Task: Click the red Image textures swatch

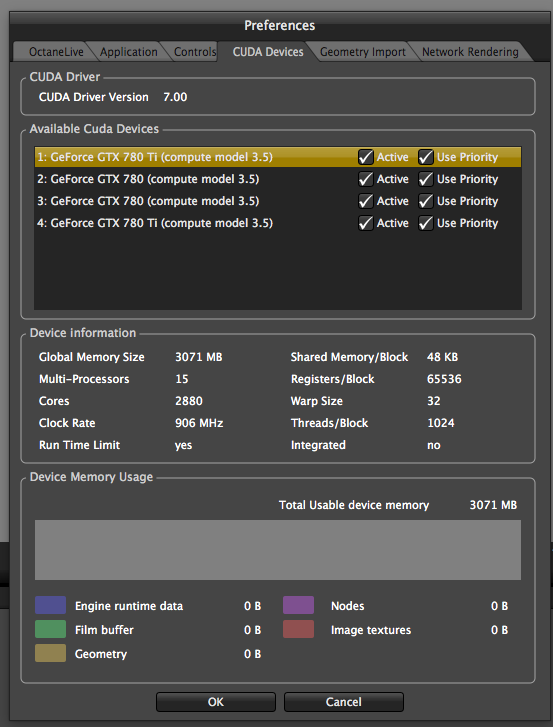Action: 299,630
